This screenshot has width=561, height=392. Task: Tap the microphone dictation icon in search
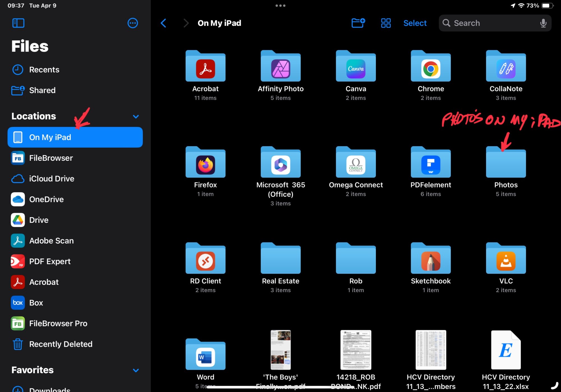(x=543, y=23)
